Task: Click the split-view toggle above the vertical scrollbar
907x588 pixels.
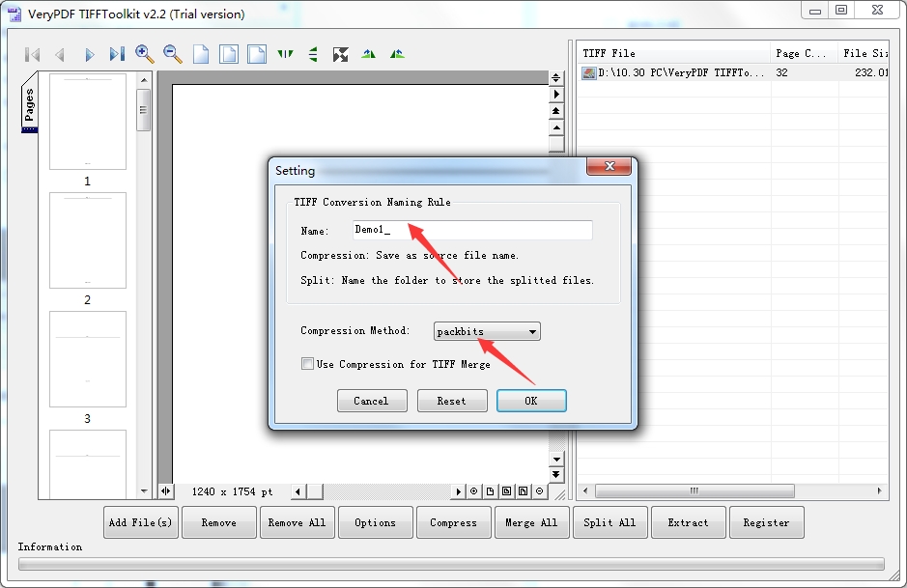Action: point(555,77)
